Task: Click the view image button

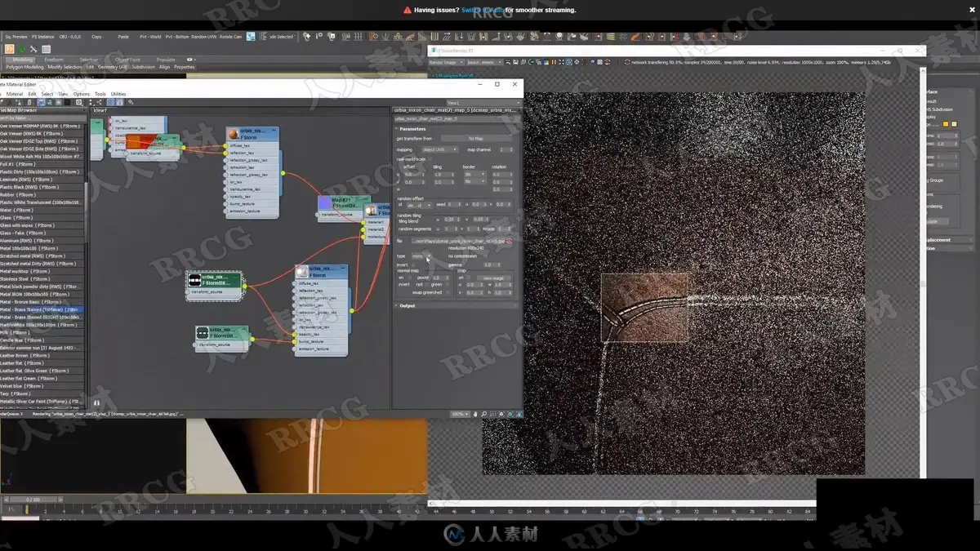Action: pyautogui.click(x=492, y=278)
